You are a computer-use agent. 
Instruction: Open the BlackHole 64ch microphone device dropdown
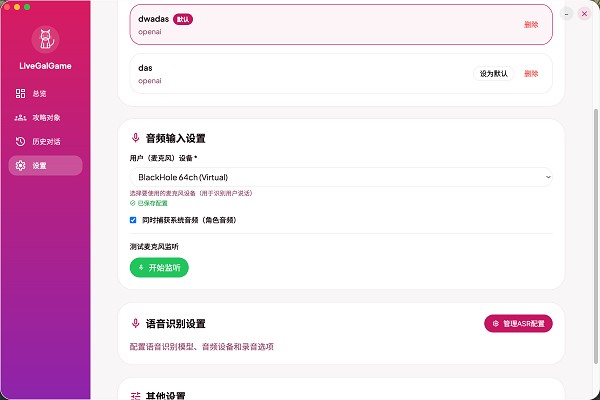pos(340,177)
